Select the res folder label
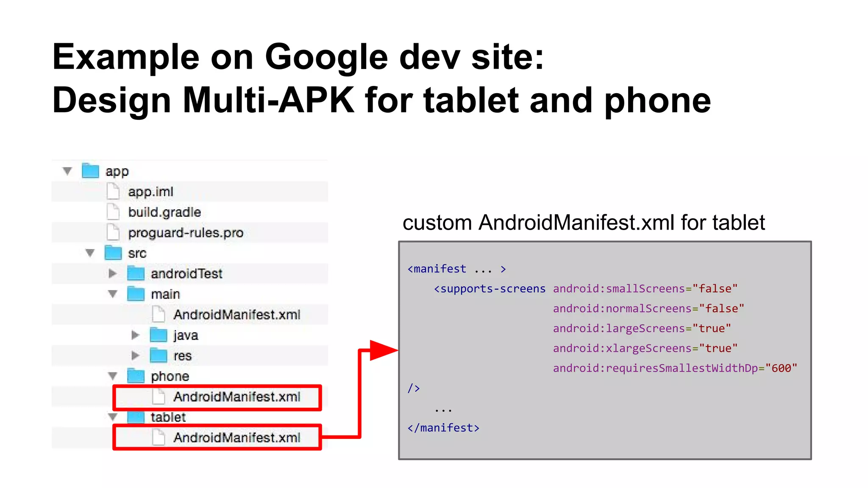Screen dimensions: 868x488 [x=183, y=356]
